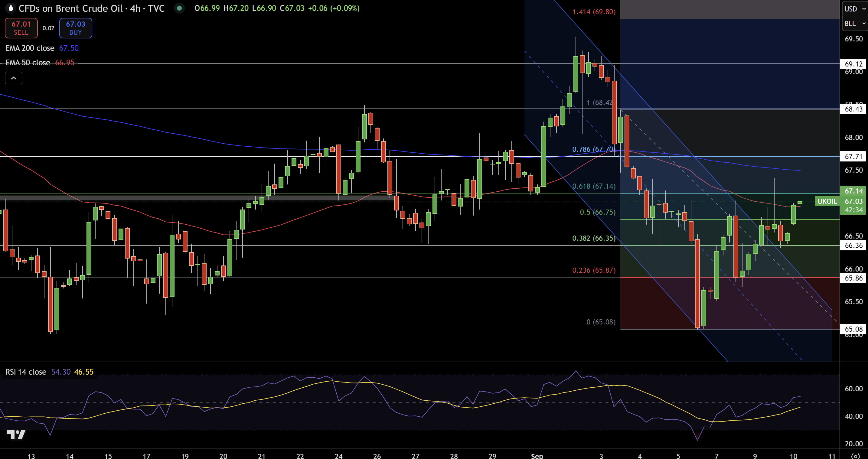Click the Fibonacci 1.414 (69.80) level label
This screenshot has height=459, width=868.
(594, 12)
